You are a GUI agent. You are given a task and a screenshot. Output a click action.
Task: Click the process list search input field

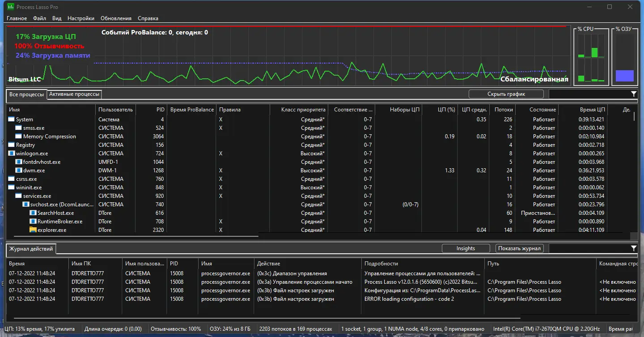(x=589, y=94)
